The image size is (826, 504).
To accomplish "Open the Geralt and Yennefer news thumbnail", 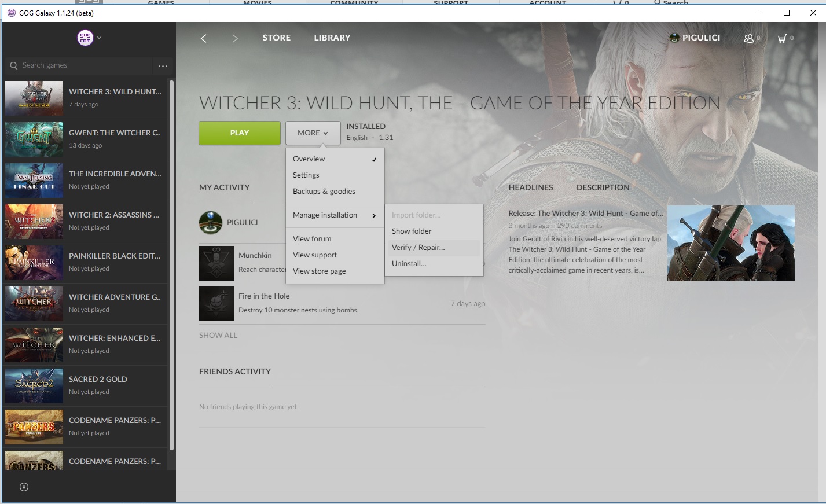I will (730, 243).
